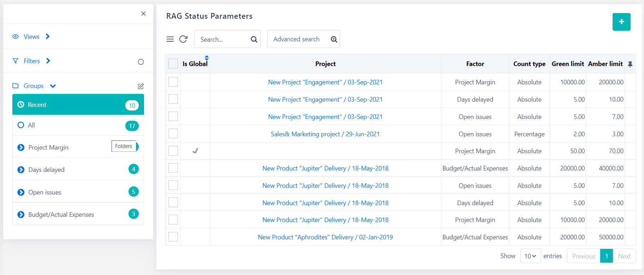Image resolution: width=644 pixels, height=275 pixels.
Task: Collapse the Groups section arrow
Action: [53, 86]
